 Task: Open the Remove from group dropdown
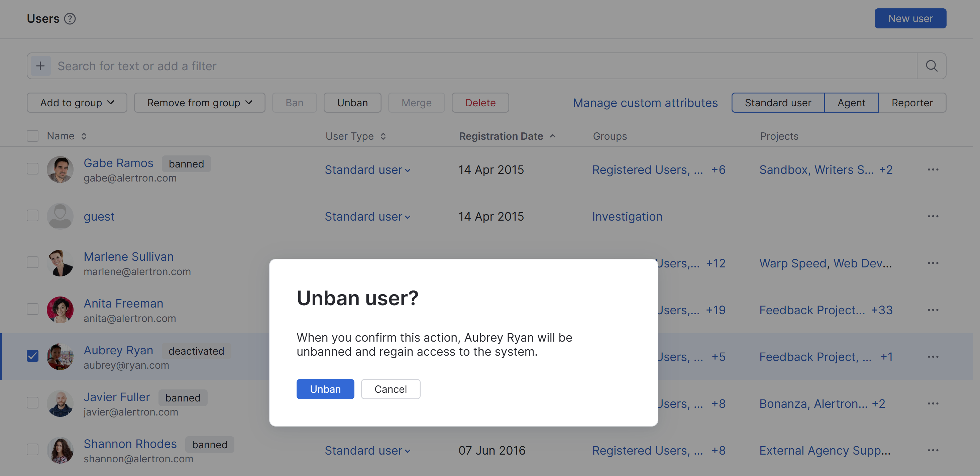(199, 103)
